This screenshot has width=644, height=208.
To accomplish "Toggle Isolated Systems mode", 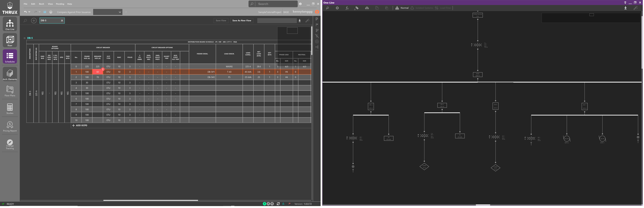I will point(422,8).
